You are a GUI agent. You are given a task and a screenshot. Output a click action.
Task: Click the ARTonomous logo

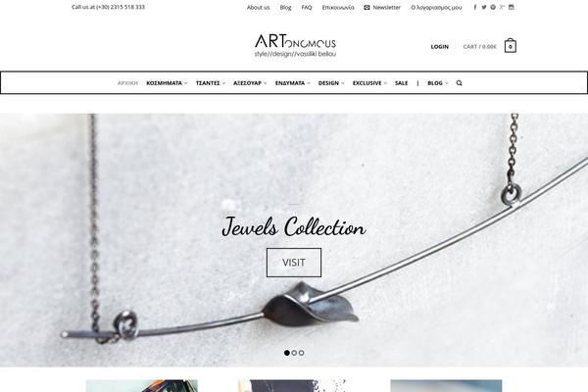click(x=295, y=46)
